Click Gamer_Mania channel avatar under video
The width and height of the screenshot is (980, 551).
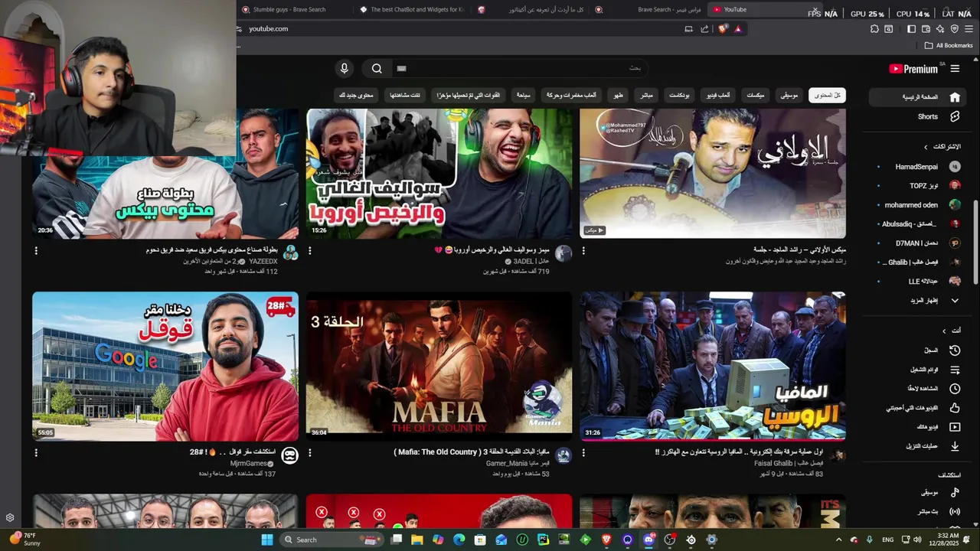[x=563, y=456]
